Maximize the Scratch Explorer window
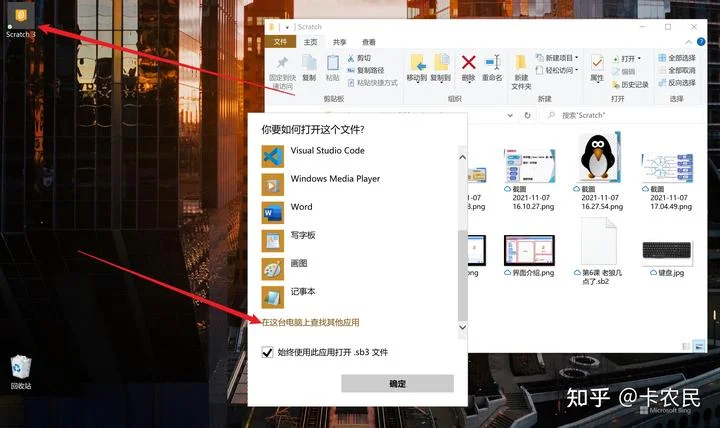The image size is (720, 428). coord(668,27)
